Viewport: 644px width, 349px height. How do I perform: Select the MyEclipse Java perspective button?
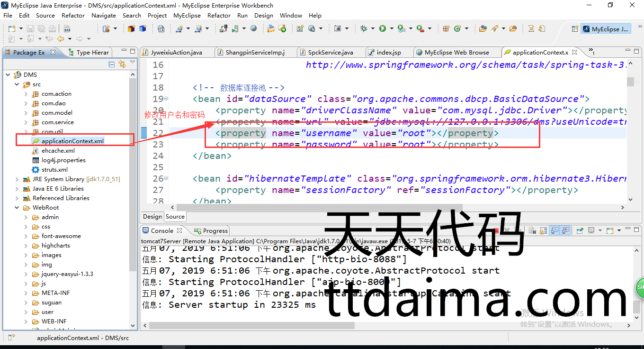[x=606, y=29]
